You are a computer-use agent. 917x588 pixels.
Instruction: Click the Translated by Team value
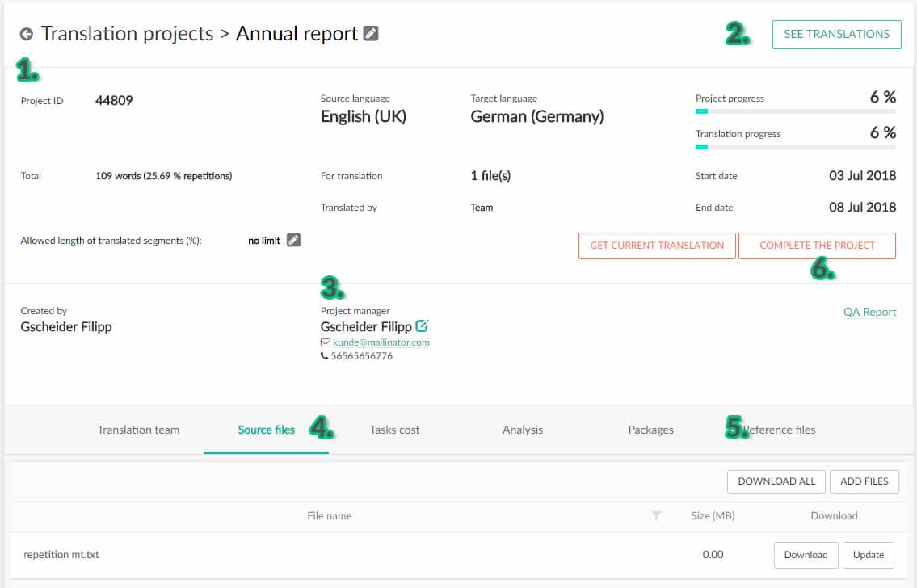482,208
